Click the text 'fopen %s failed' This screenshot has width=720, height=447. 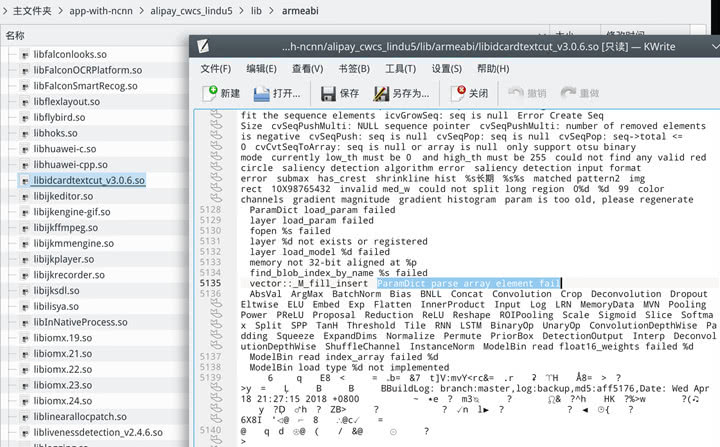pos(290,231)
